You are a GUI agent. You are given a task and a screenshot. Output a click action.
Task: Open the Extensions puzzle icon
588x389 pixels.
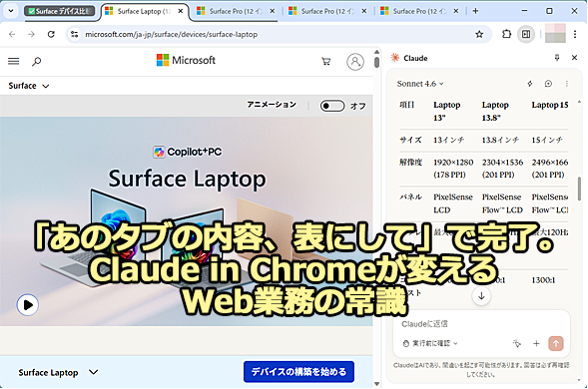[x=506, y=35]
